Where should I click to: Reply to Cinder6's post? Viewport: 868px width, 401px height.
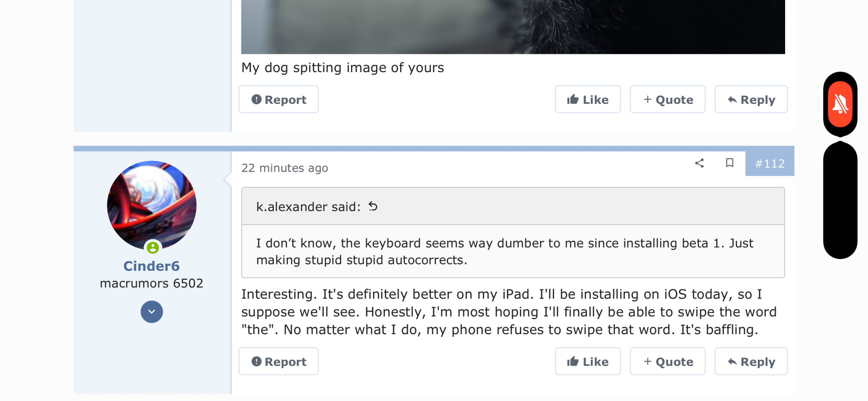[751, 361]
